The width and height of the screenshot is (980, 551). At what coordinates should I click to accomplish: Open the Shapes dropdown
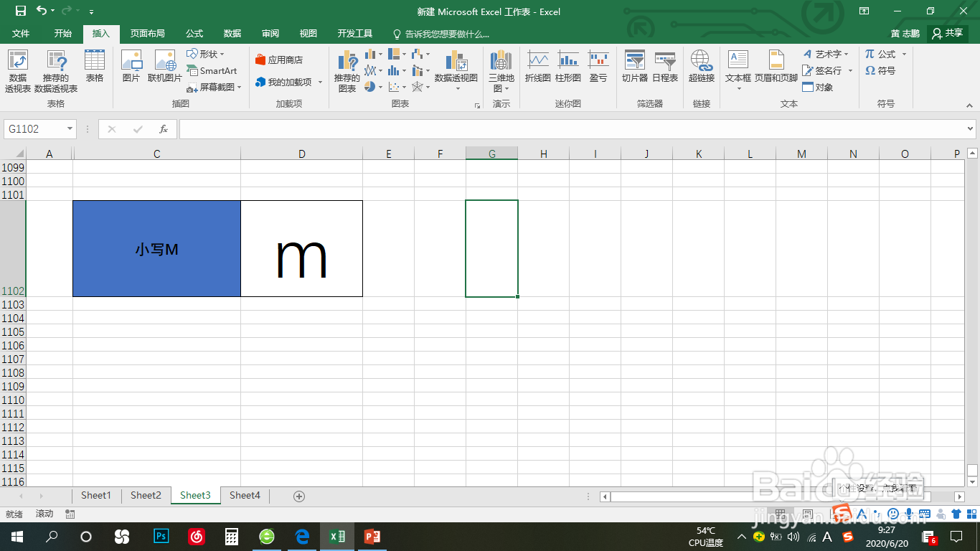coord(206,54)
